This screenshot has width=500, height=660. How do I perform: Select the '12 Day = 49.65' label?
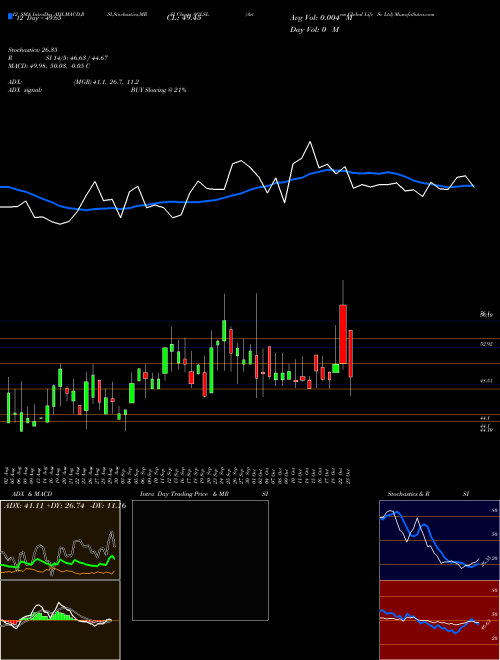(37, 18)
